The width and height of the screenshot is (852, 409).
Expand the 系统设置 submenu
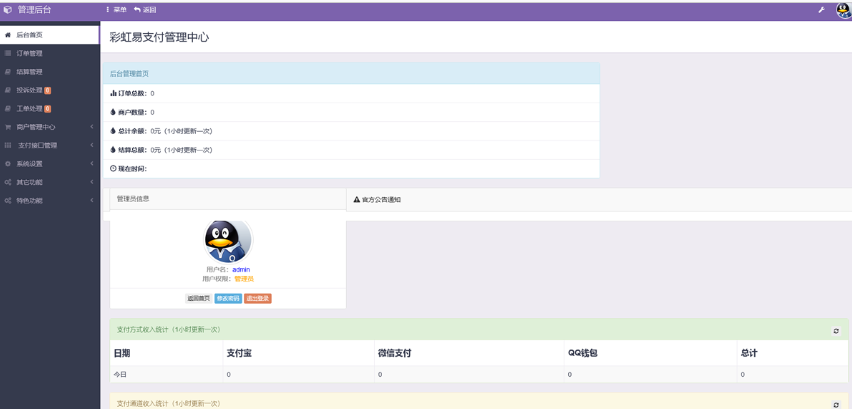coord(49,163)
